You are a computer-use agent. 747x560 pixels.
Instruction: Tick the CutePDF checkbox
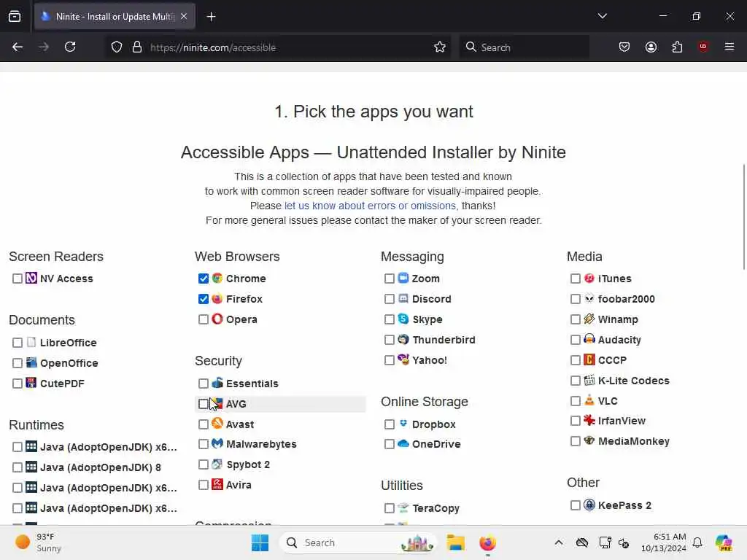tap(18, 384)
